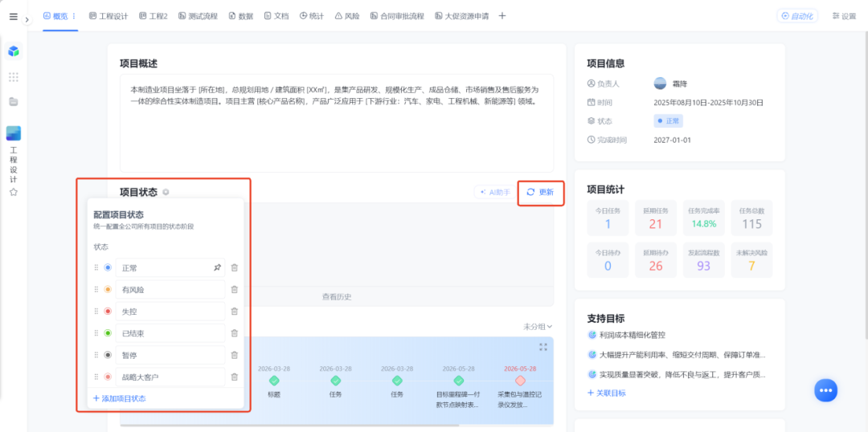Select the 工程设计 project thumbnail in the sidebar

click(14, 133)
